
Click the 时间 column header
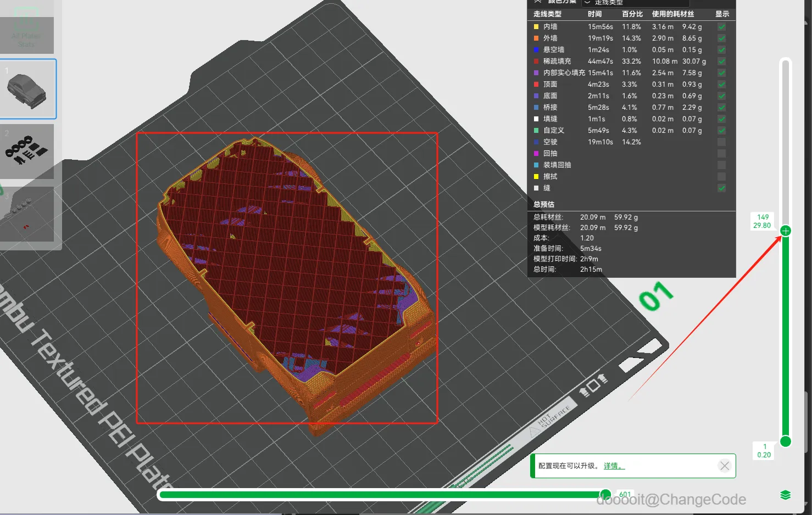click(x=594, y=14)
